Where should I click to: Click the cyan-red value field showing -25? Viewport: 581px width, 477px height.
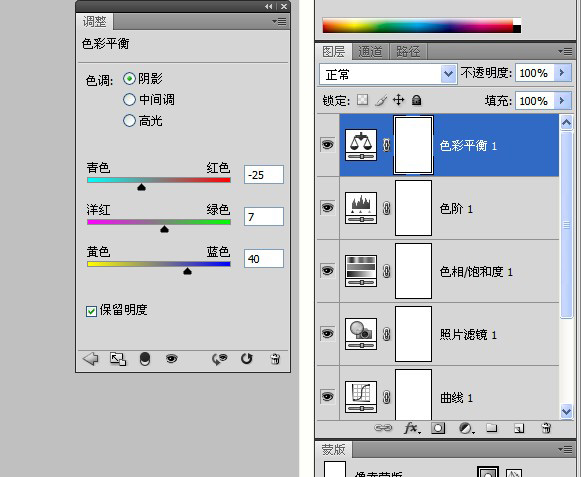coord(264,175)
